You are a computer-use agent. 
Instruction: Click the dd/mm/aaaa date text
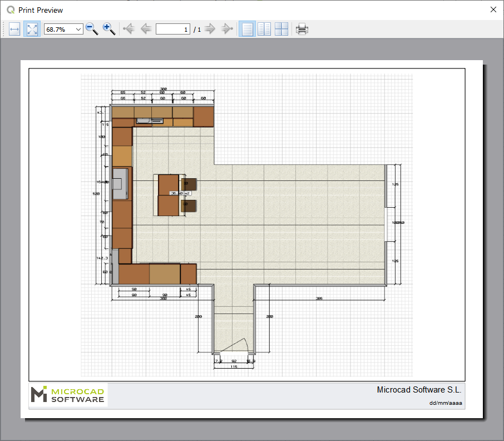pyautogui.click(x=446, y=403)
